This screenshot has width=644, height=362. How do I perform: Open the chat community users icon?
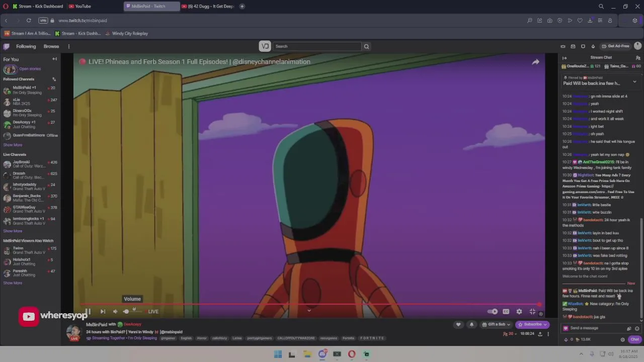(x=638, y=58)
